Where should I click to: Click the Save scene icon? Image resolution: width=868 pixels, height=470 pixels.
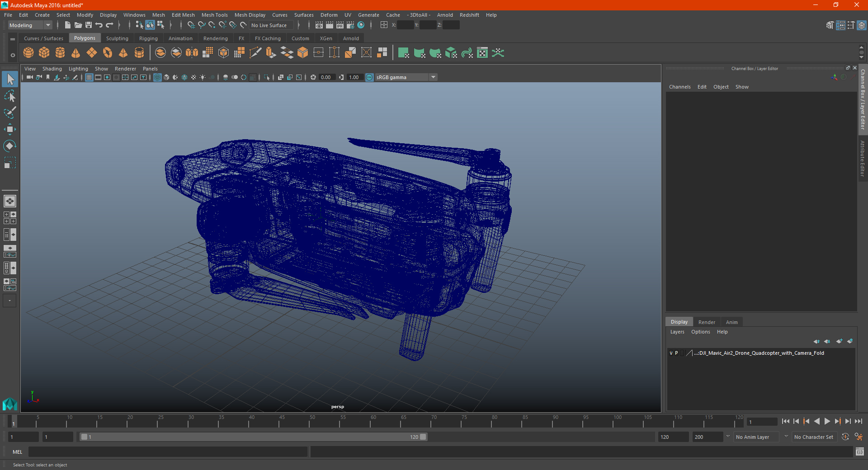89,25
